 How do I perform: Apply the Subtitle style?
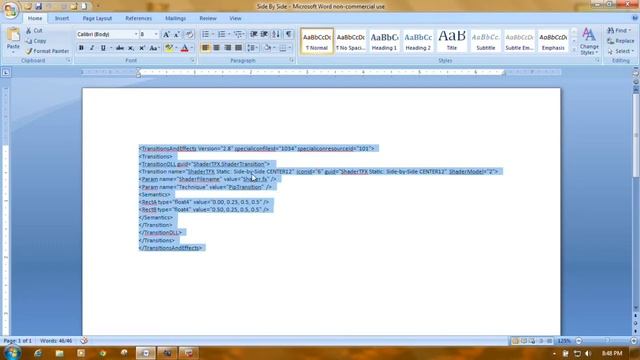pos(485,41)
